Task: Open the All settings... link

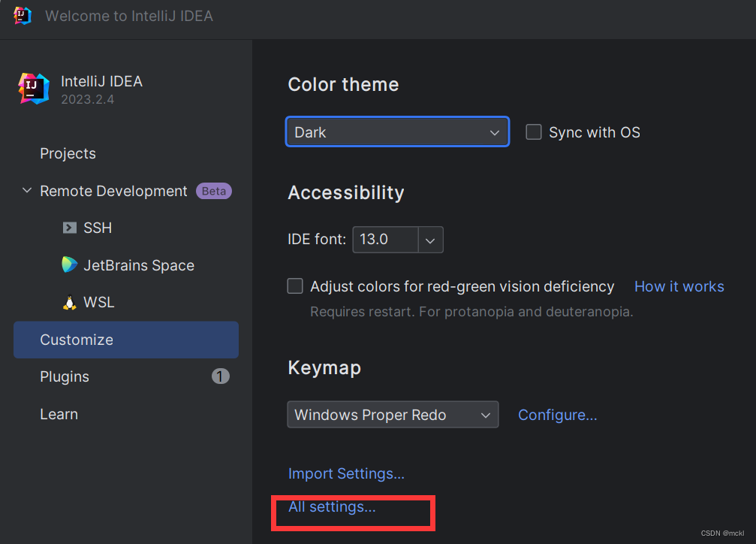Action: [332, 507]
